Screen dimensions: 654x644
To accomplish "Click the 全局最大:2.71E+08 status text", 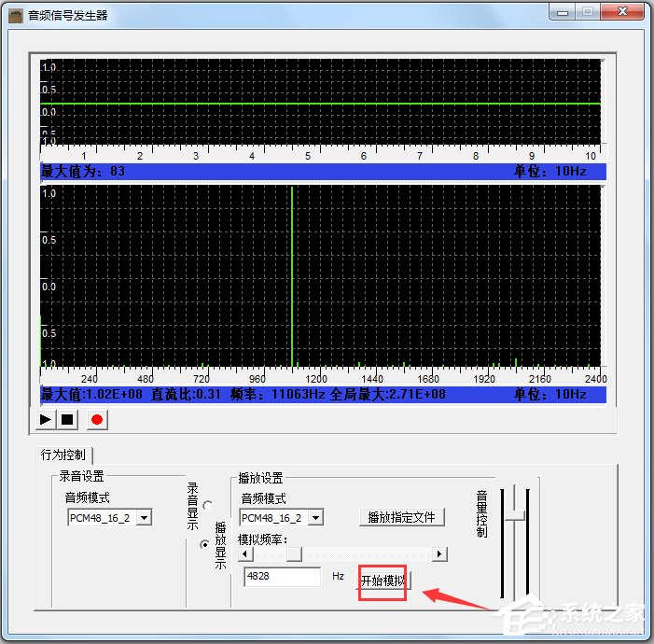I will 387,394.
